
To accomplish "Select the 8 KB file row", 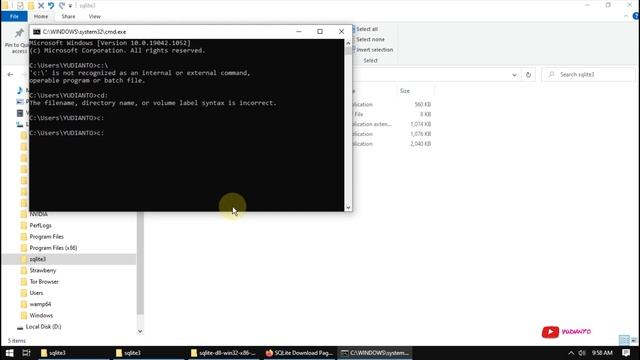I will pyautogui.click(x=392, y=114).
